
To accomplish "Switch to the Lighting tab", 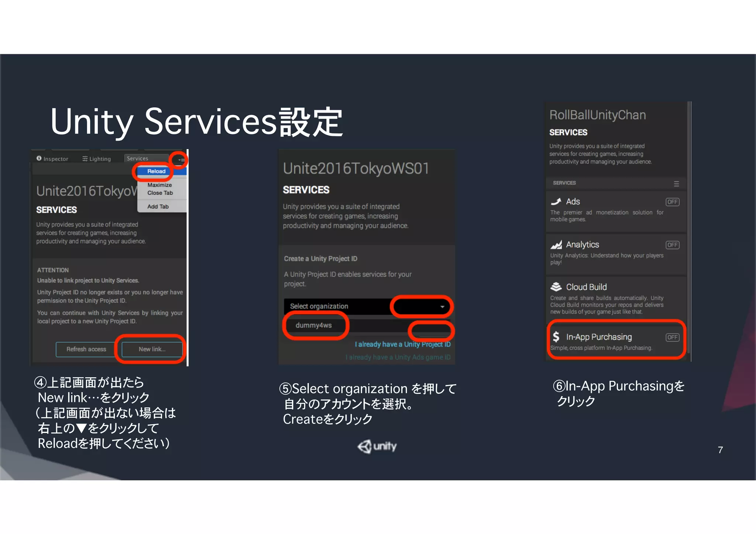I will [x=97, y=159].
